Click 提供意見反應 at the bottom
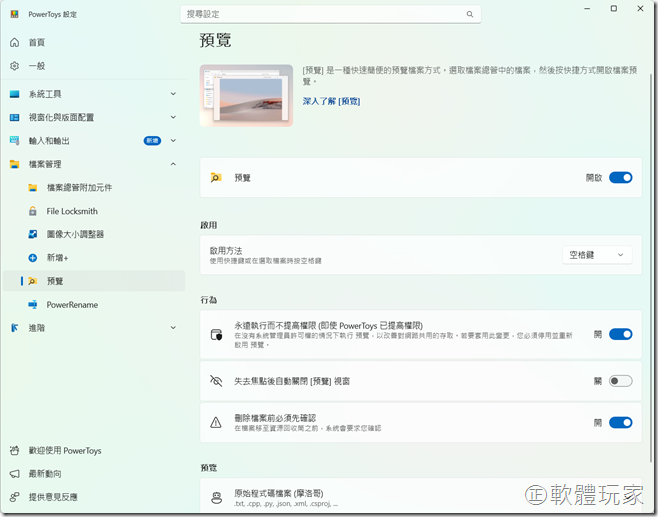This screenshot has height=517, width=658. [52, 497]
